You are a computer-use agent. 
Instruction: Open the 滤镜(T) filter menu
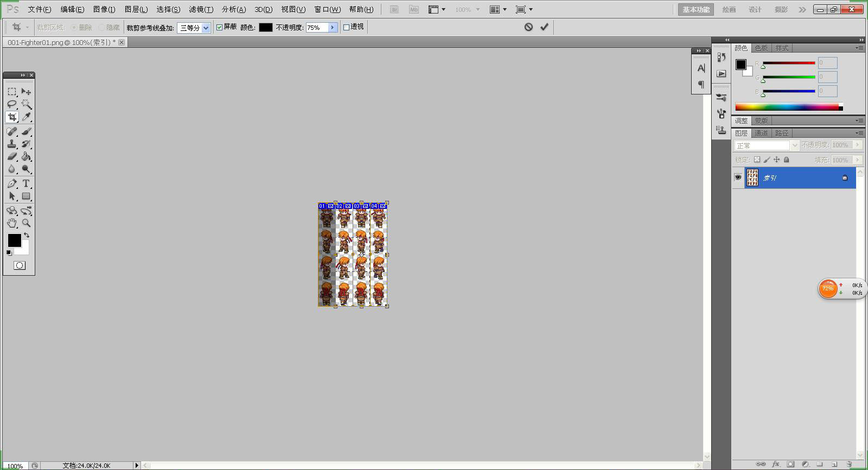point(201,9)
